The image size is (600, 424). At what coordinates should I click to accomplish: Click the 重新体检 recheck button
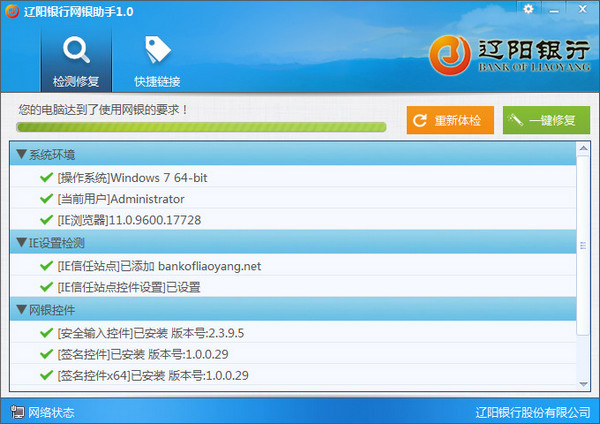pos(450,120)
